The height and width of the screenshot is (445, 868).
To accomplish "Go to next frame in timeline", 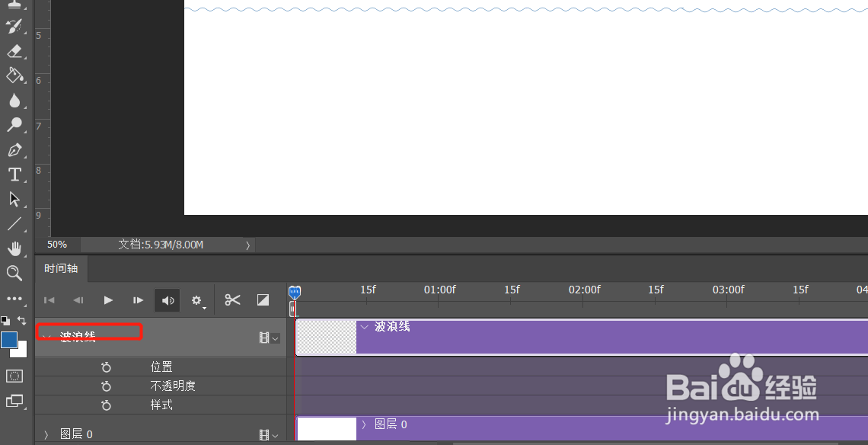I will (x=138, y=300).
